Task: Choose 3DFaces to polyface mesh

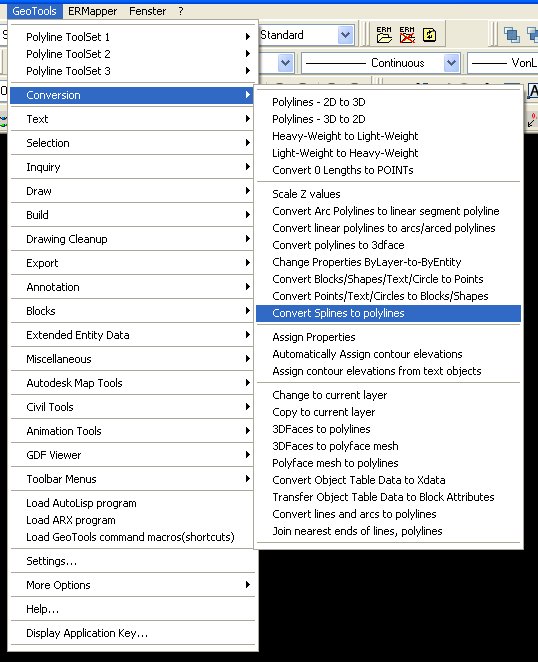Action: tap(388, 446)
